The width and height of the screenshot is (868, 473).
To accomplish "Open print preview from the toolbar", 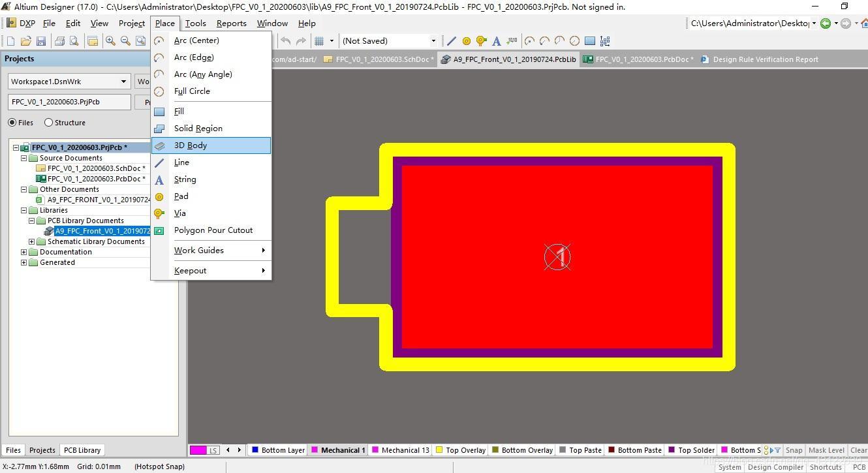I will [x=74, y=41].
